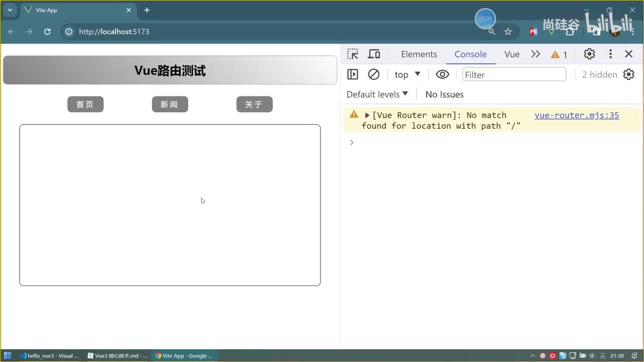Image resolution: width=644 pixels, height=362 pixels.
Task: Click the 1 warning badge in DevTools
Action: tap(559, 54)
